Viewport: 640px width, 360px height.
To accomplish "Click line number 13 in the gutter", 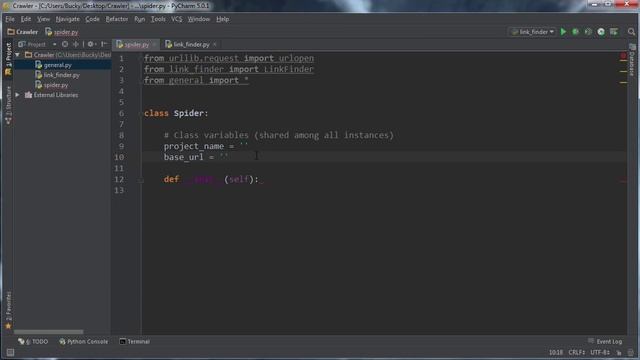I will tap(119, 191).
